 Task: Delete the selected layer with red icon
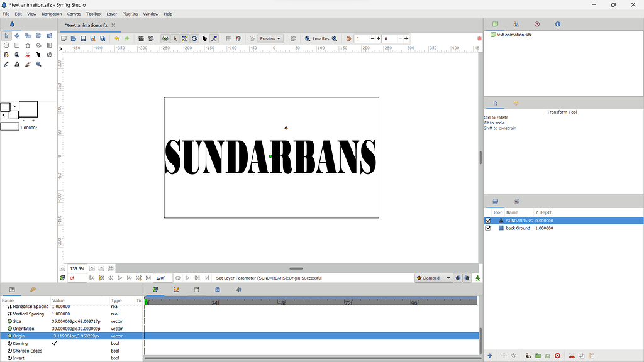point(557,356)
